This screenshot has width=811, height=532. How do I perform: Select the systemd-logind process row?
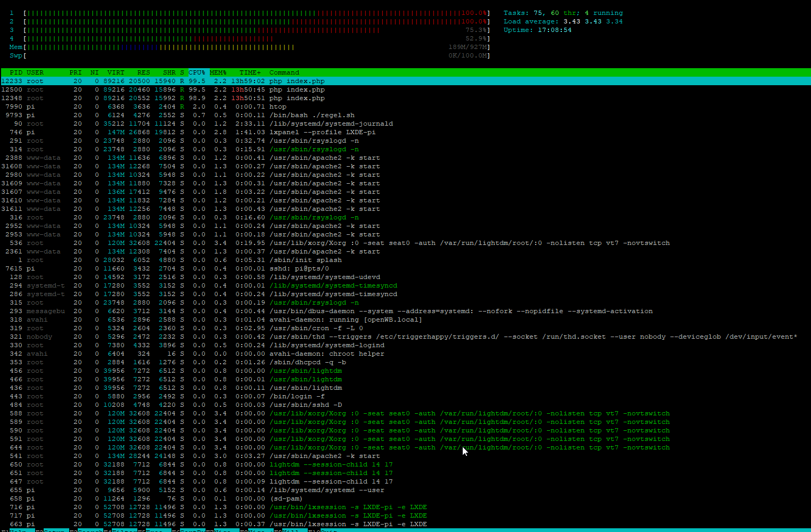coord(405,345)
